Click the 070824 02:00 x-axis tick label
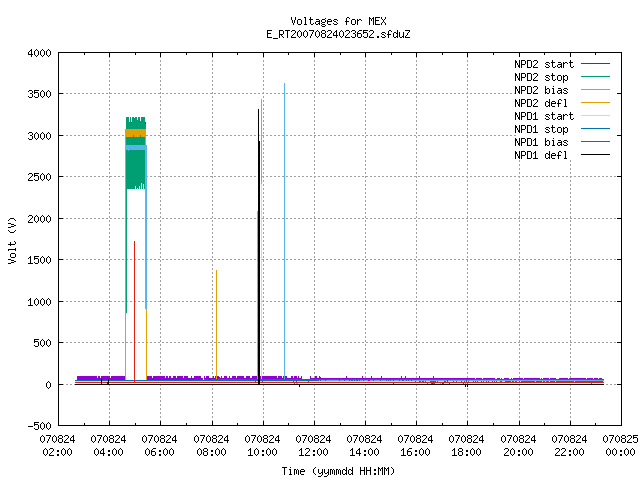 [x=58, y=446]
